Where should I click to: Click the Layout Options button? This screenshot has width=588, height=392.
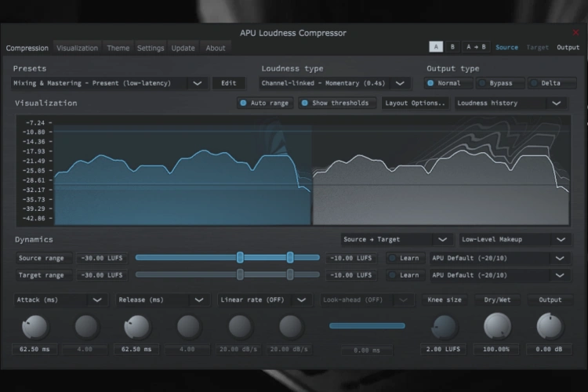pos(416,103)
